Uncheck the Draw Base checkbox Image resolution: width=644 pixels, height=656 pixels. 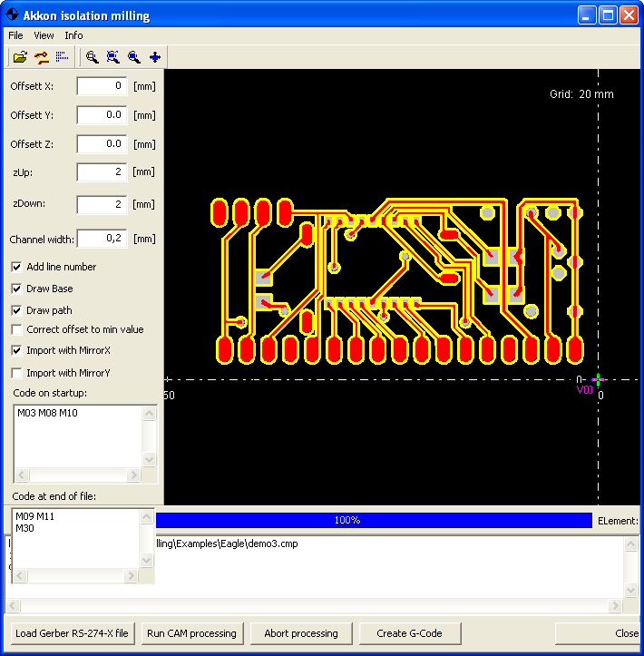point(17,289)
